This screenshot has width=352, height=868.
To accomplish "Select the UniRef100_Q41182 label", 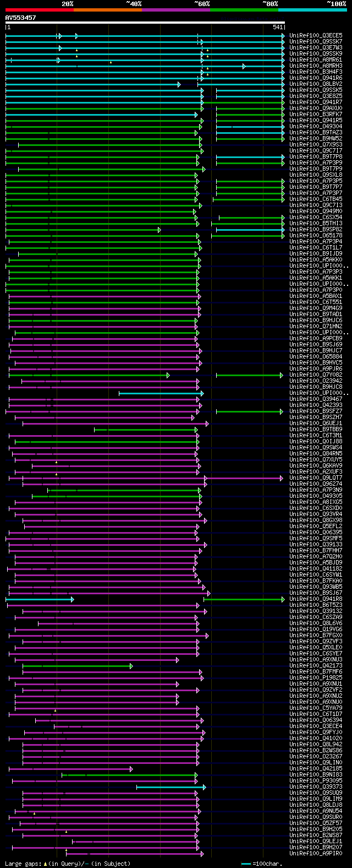I will [316, 569].
